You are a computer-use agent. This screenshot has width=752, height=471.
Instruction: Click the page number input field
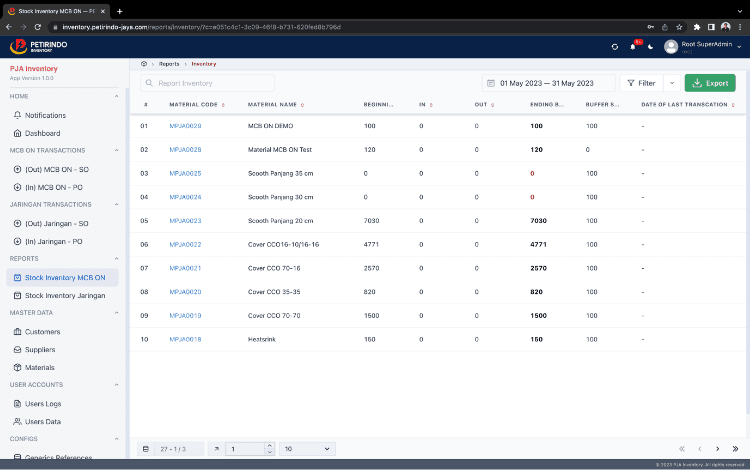point(246,449)
